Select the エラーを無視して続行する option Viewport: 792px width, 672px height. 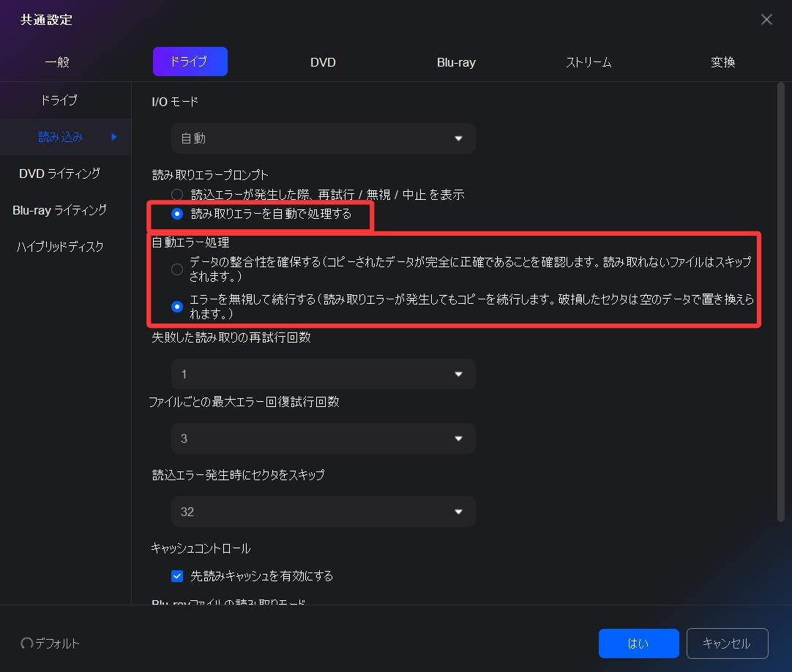(176, 306)
